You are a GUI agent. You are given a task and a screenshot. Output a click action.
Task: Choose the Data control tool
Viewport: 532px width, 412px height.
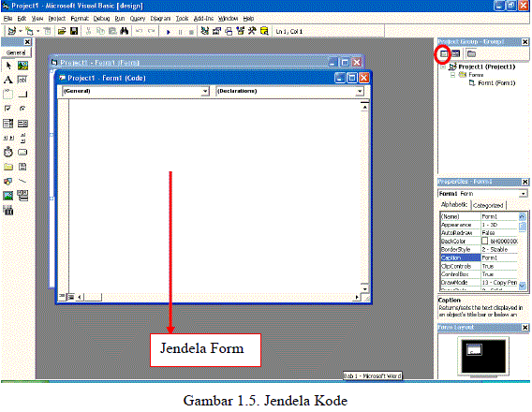pos(22,196)
